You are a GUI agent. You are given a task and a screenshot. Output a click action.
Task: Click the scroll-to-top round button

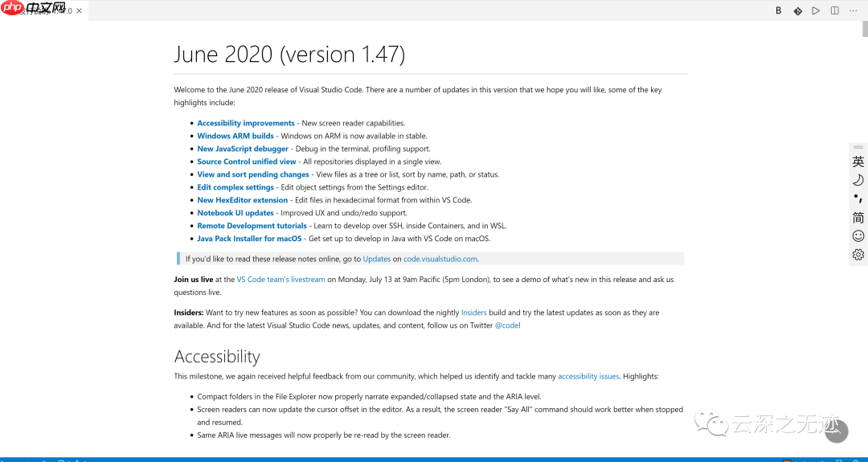pyautogui.click(x=837, y=431)
